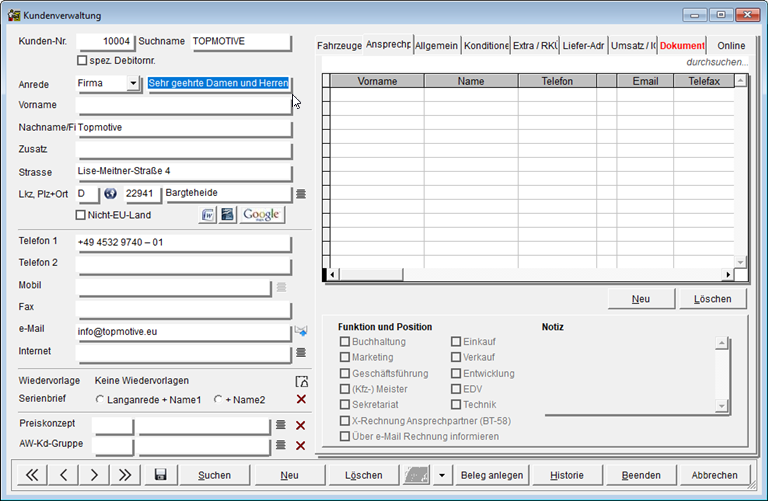
Task: Tick the Nicht-EU-Land checkbox
Action: point(81,215)
